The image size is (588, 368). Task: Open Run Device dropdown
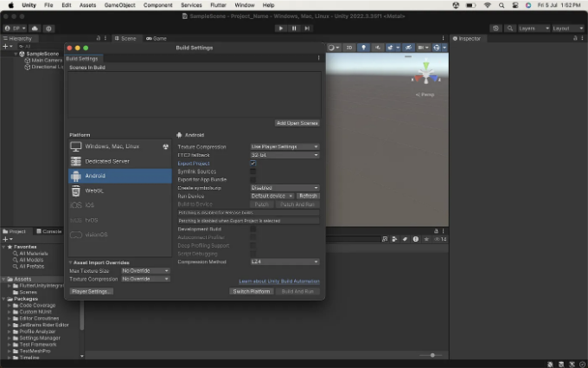[272, 196]
